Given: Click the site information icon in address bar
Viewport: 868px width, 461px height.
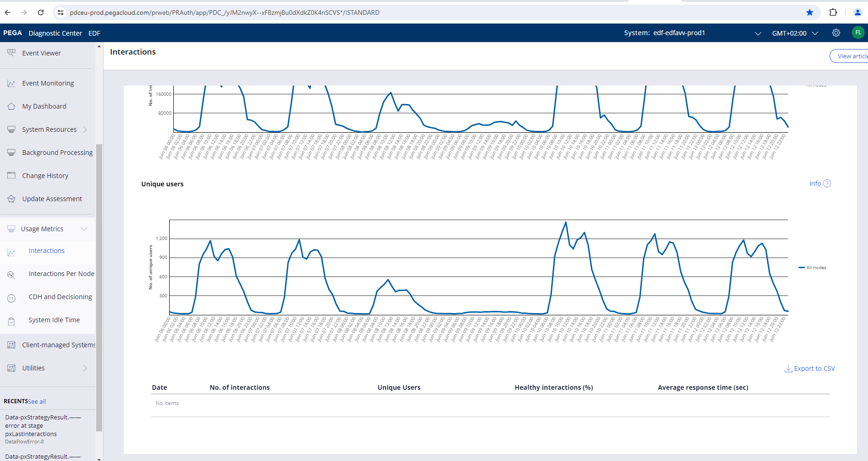Looking at the screenshot, I should pyautogui.click(x=60, y=12).
